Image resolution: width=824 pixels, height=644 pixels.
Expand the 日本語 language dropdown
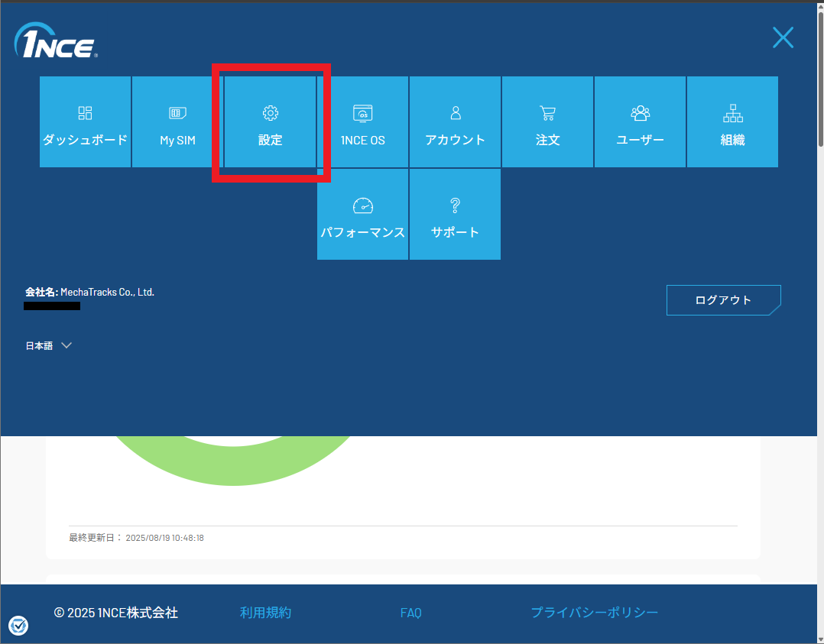tap(48, 345)
